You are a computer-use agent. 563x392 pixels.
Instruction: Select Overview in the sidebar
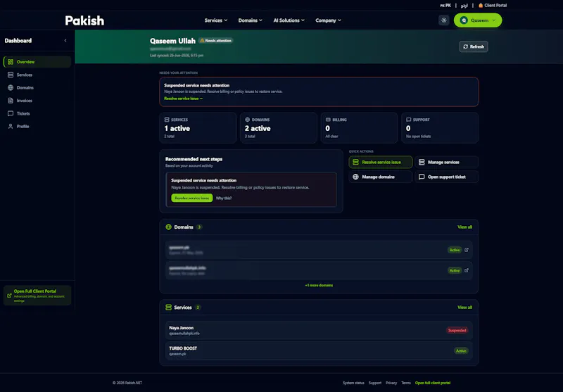(x=37, y=62)
